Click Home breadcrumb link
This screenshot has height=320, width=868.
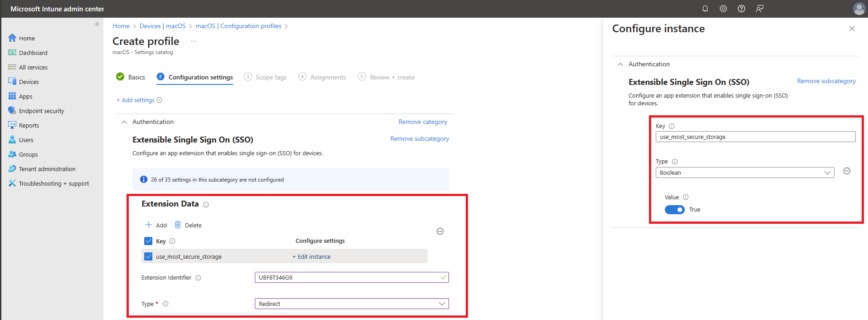tap(121, 26)
